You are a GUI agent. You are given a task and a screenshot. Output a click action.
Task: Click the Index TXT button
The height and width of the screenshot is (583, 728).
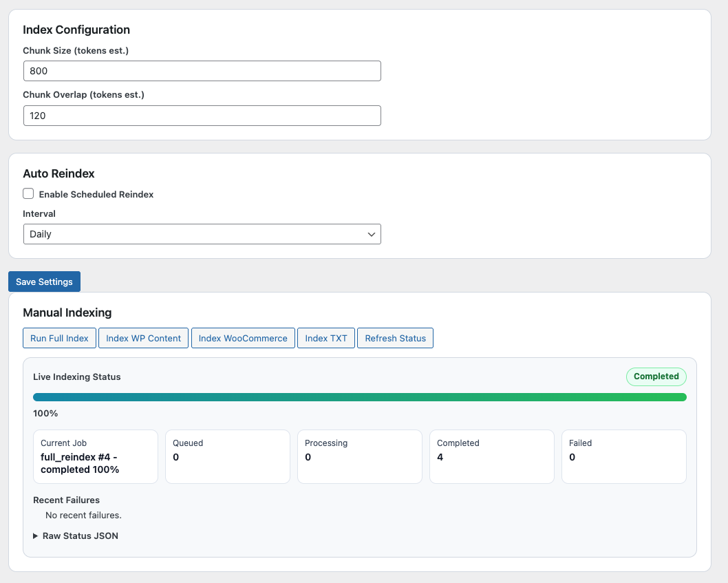[x=326, y=338]
